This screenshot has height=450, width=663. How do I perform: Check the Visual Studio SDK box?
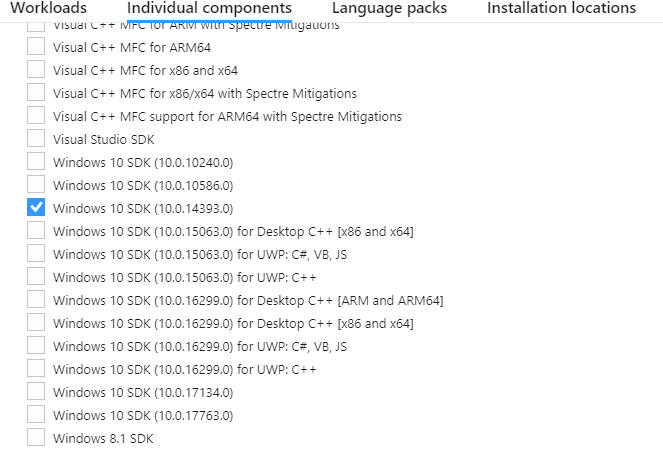(x=36, y=139)
